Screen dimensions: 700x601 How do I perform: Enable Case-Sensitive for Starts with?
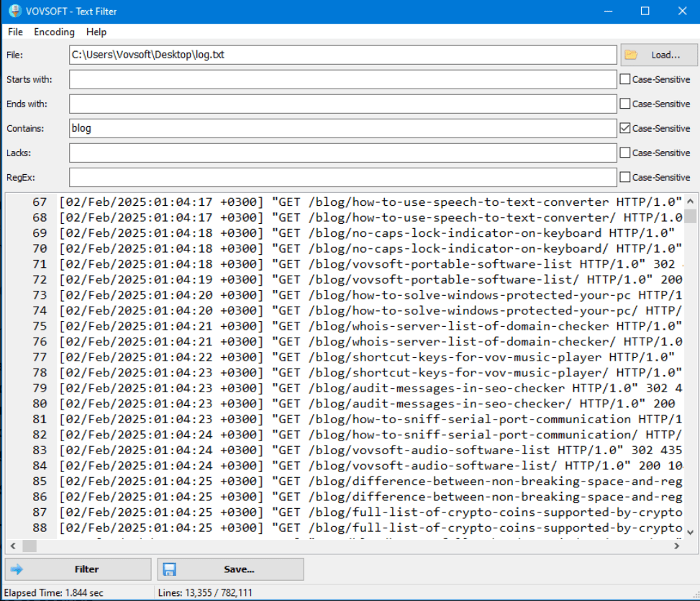coord(625,79)
